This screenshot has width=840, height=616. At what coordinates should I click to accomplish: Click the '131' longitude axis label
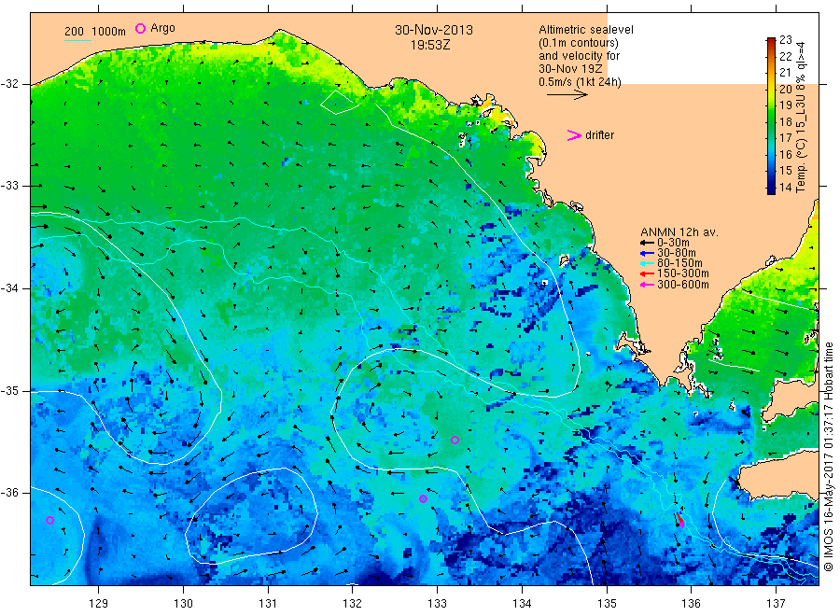pos(268,603)
